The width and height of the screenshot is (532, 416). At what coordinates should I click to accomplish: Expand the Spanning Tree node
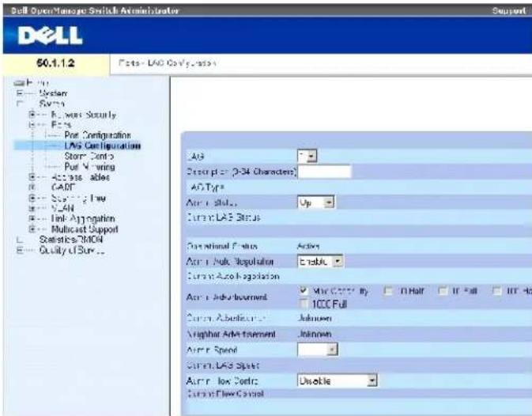click(32, 198)
